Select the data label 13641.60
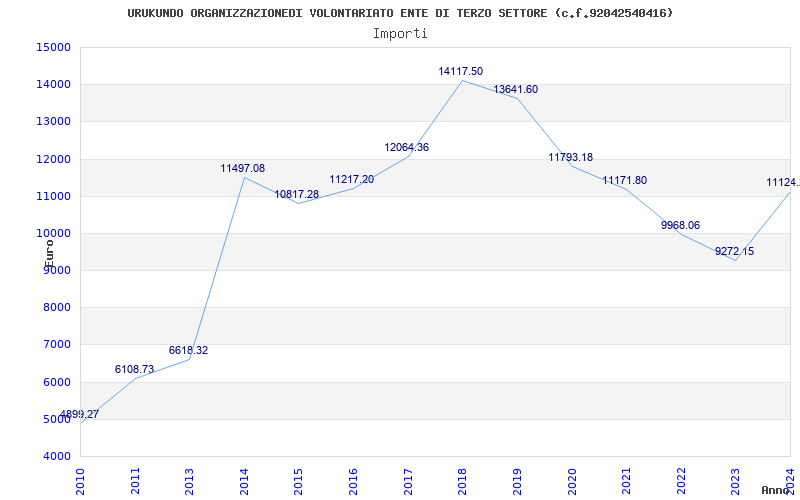The width and height of the screenshot is (800, 500). (x=515, y=89)
